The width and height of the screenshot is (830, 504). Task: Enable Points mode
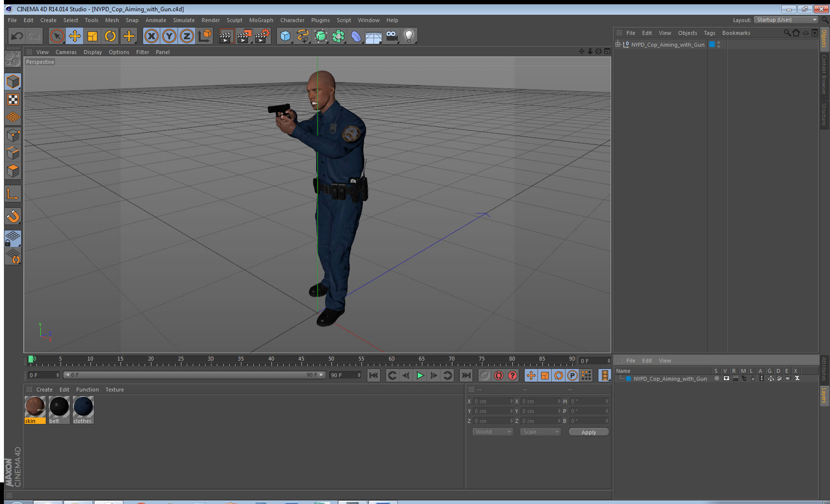pos(13,135)
